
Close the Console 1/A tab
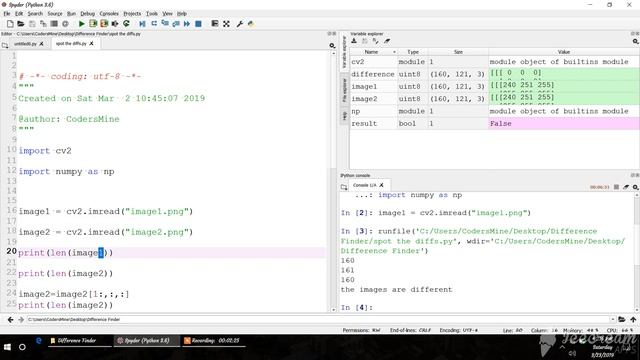381,185
